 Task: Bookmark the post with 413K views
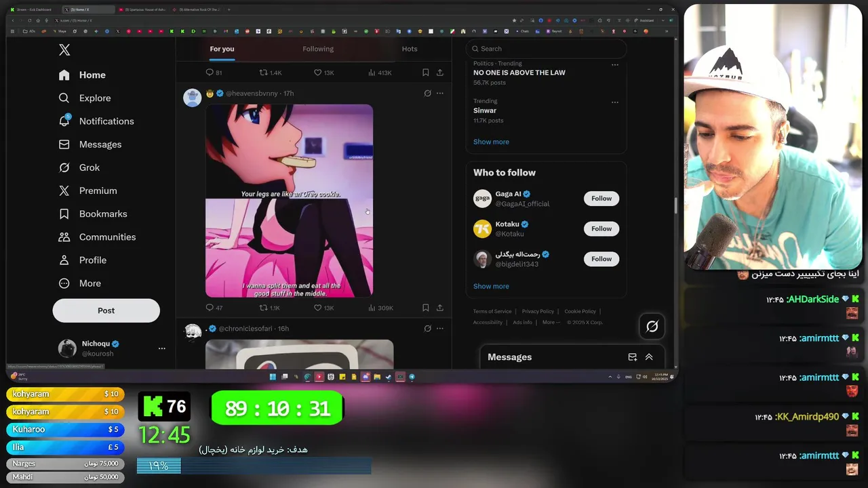point(425,73)
